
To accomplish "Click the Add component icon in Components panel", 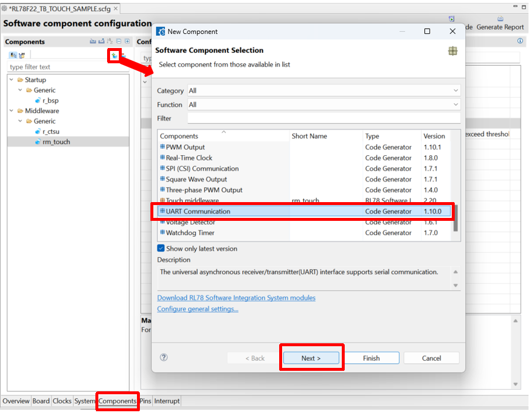I will [x=115, y=56].
